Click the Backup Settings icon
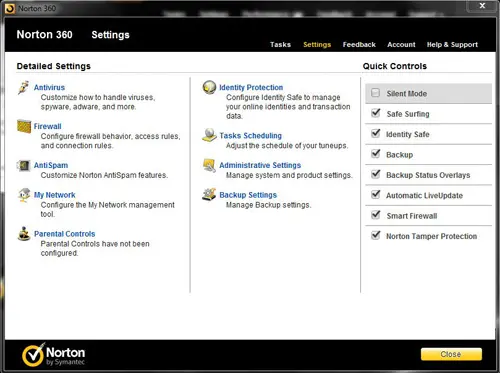500x373 pixels. [x=209, y=195]
